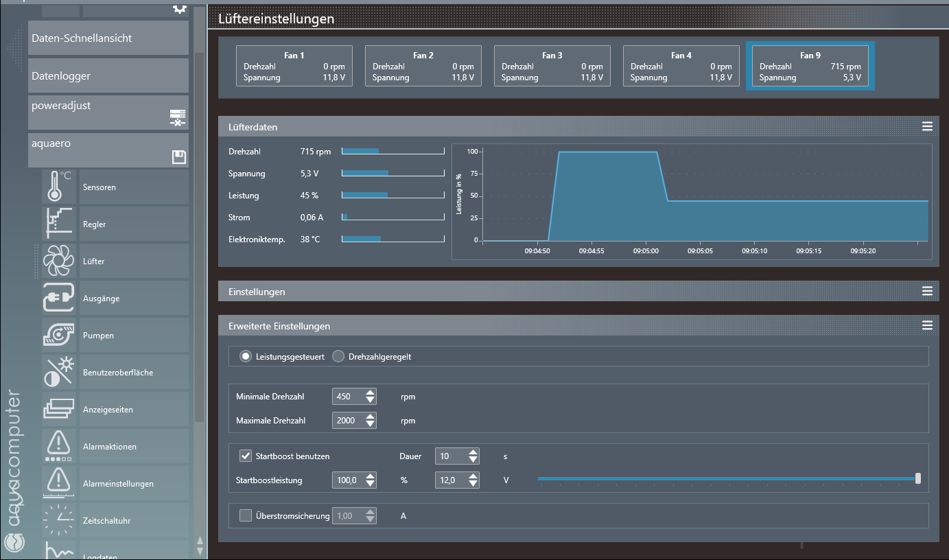Screen dimensions: 949x560
Task: Enable the Überstromsicherung checkbox
Action: click(246, 515)
